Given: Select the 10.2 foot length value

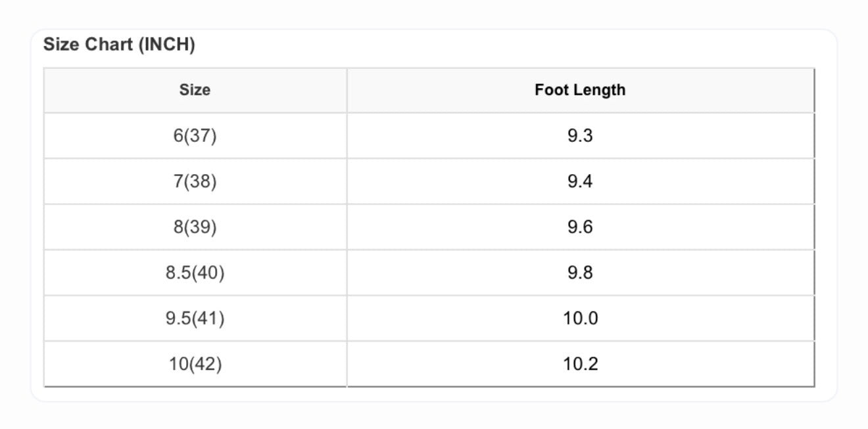Looking at the screenshot, I should coord(580,364).
